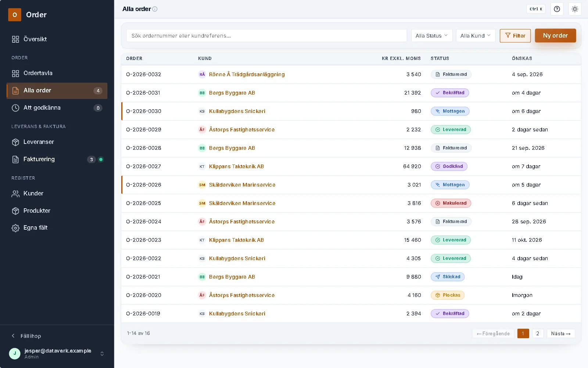The width and height of the screenshot is (588, 368).
Task: Click the Plockas status badge
Action: [448, 295]
